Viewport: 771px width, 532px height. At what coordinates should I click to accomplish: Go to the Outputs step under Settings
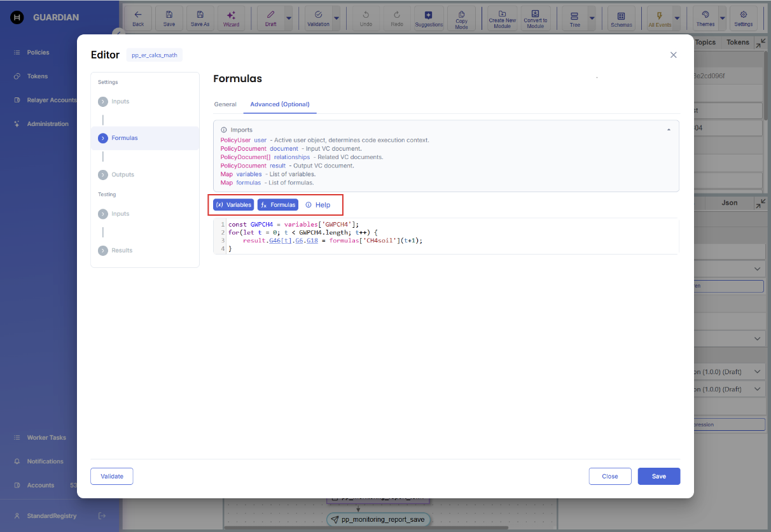point(122,174)
